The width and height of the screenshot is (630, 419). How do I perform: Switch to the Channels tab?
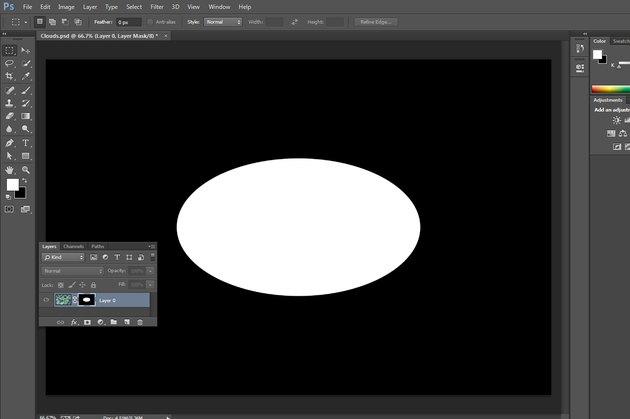click(74, 246)
